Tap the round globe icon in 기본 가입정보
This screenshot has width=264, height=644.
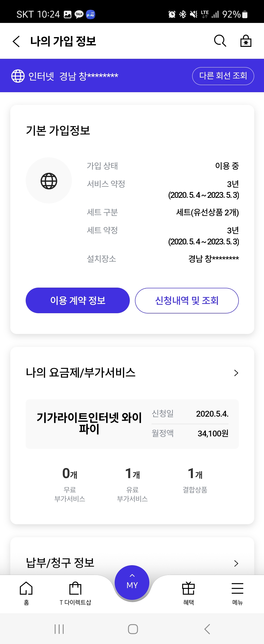coord(49,181)
